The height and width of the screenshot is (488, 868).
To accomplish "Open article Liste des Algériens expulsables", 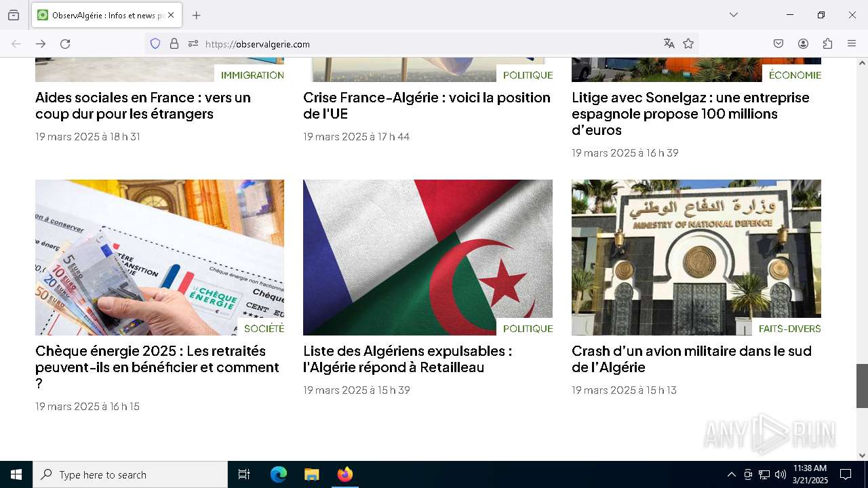I will click(408, 359).
